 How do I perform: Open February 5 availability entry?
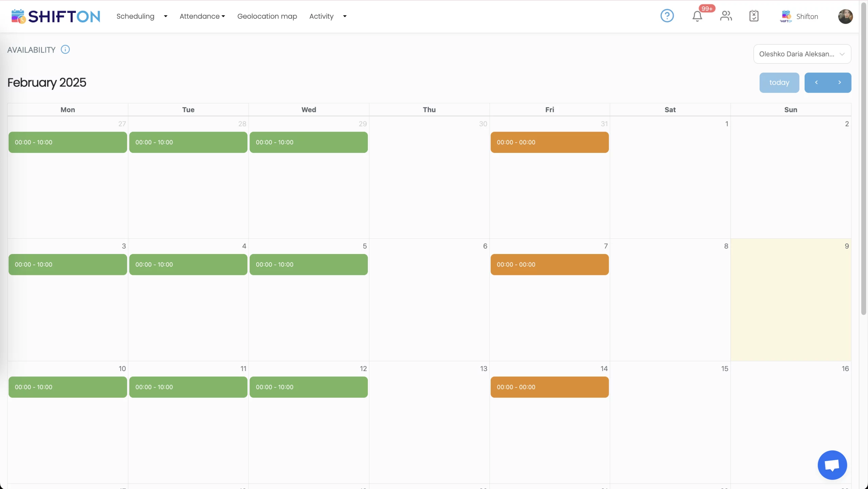309,265
